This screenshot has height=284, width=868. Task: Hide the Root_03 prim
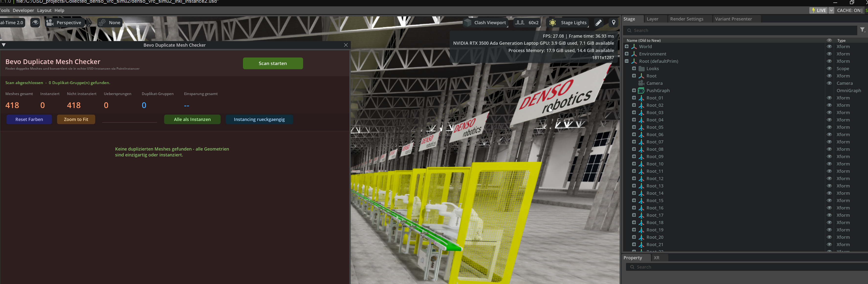[829, 112]
